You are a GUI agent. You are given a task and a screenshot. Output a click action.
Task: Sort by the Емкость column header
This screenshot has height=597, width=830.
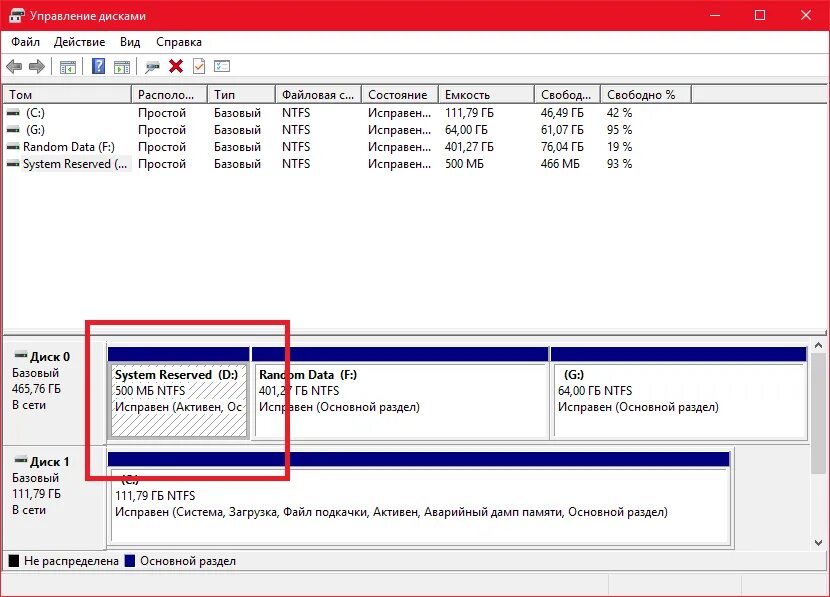pos(486,95)
